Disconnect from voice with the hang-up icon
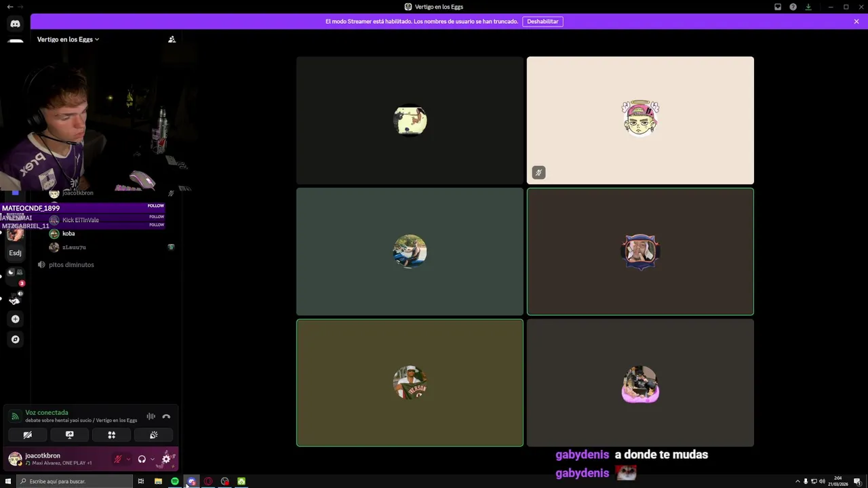Image resolution: width=868 pixels, height=488 pixels. (x=166, y=416)
